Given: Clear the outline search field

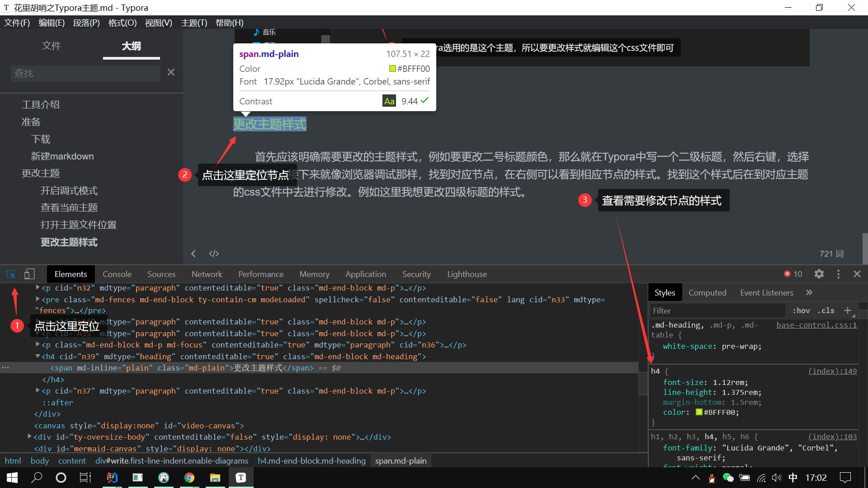Looking at the screenshot, I should coord(171,72).
